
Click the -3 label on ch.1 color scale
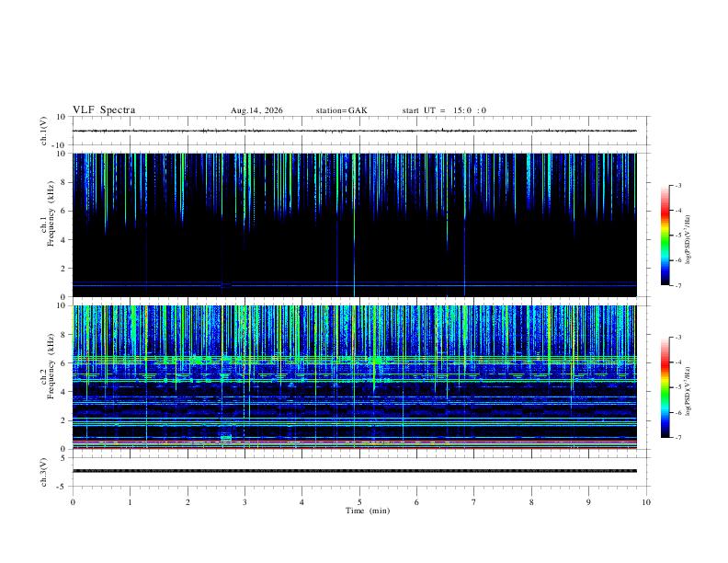pyautogui.click(x=677, y=185)
